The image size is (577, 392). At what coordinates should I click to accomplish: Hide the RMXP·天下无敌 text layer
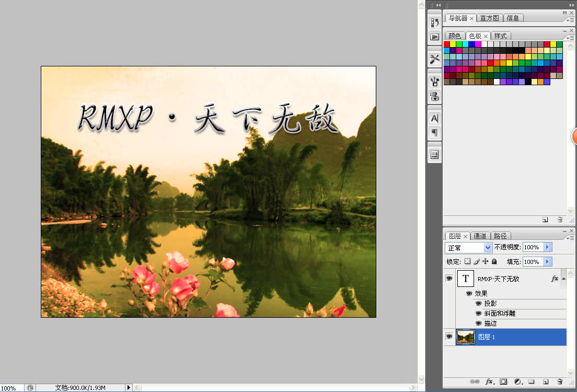click(x=449, y=278)
